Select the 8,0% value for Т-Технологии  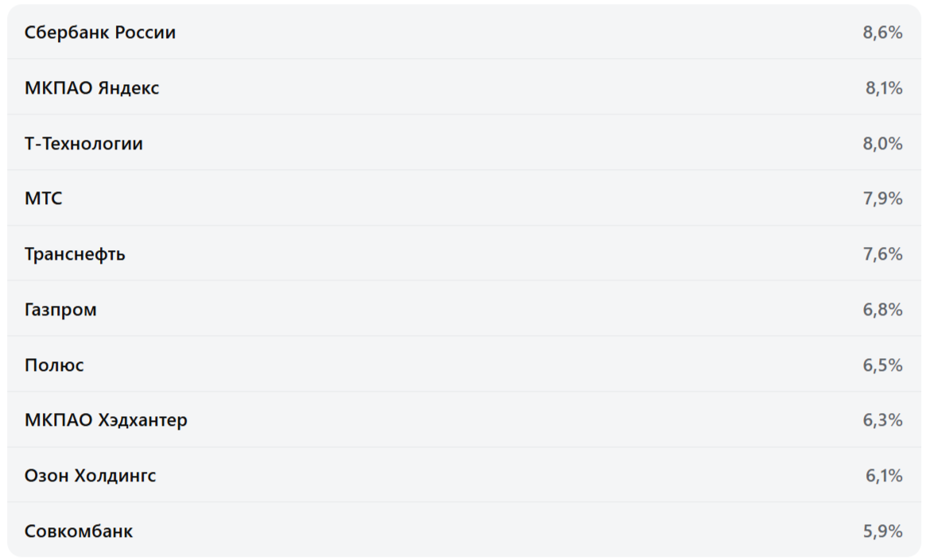(882, 144)
